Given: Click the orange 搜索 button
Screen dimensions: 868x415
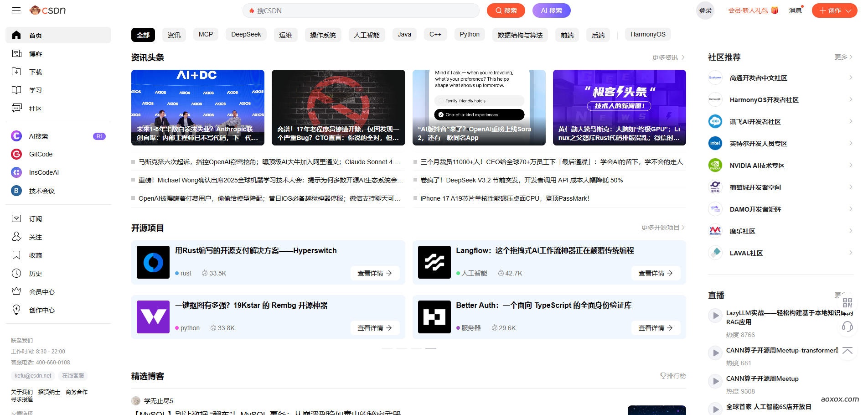Looking at the screenshot, I should [506, 10].
